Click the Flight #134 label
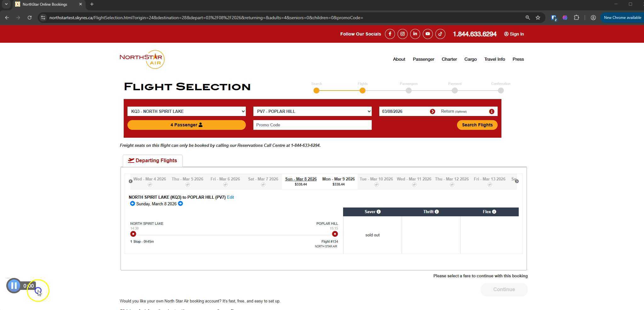Screen dimensions: 644x310 coord(330,242)
